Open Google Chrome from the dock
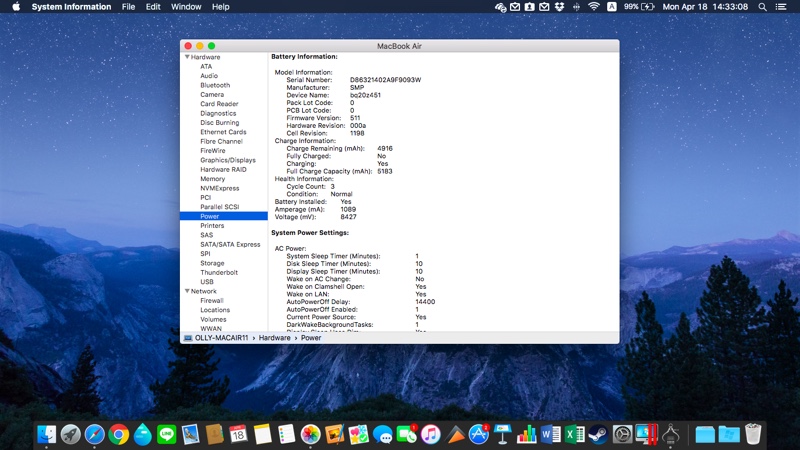Viewport: 800px width, 450px height. tap(118, 435)
